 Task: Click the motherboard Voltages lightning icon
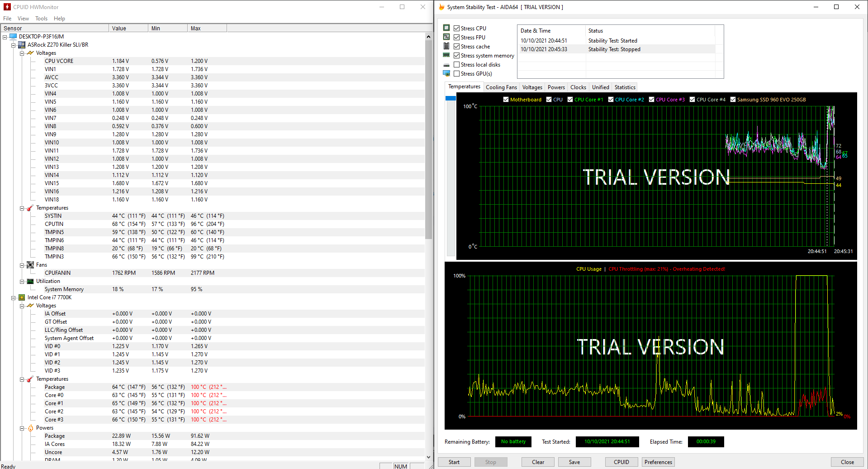click(x=30, y=53)
